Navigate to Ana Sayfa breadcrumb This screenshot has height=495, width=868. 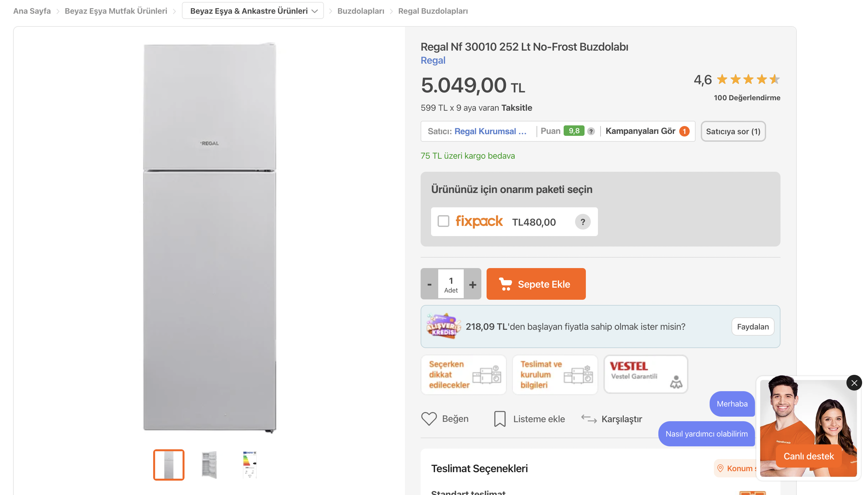tap(32, 11)
